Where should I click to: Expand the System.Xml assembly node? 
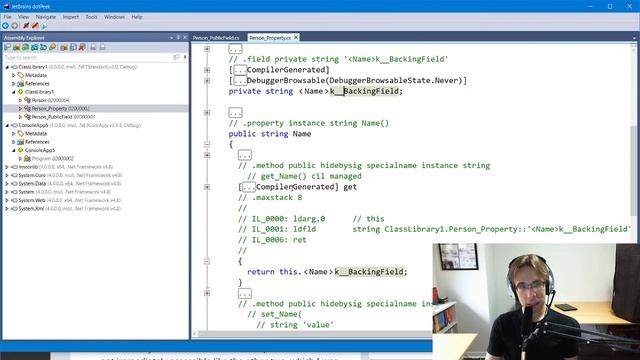pyautogui.click(x=7, y=209)
